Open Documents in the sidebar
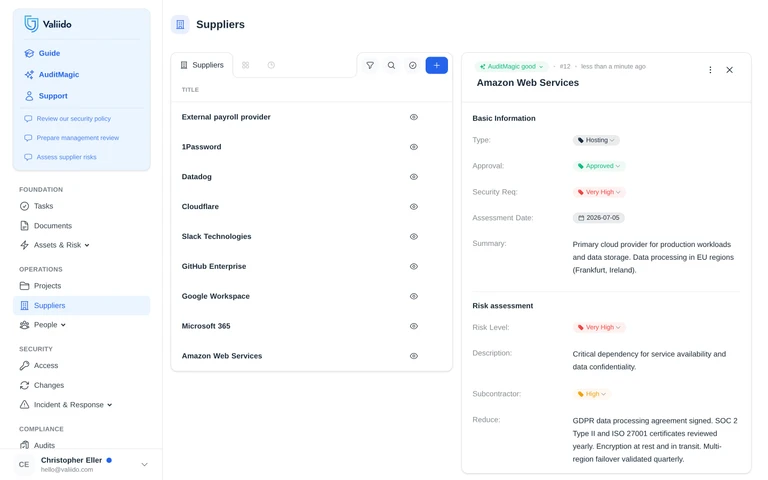The height and width of the screenshot is (480, 768). (x=46, y=226)
